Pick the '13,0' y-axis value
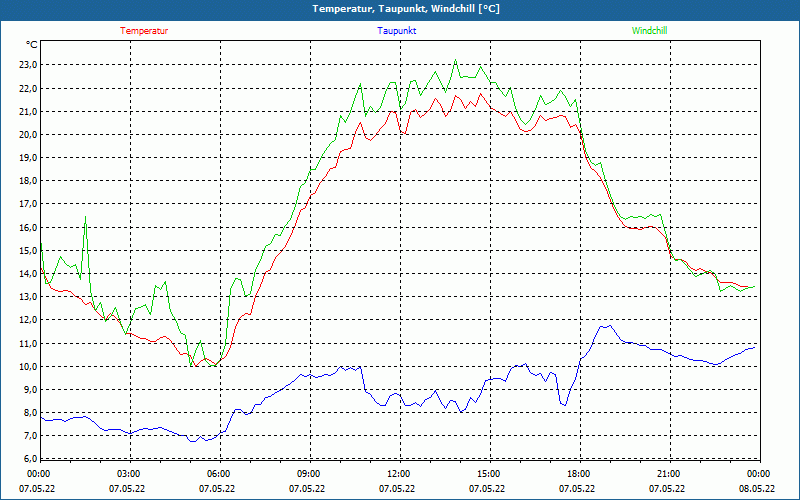The image size is (800, 500). [x=28, y=297]
